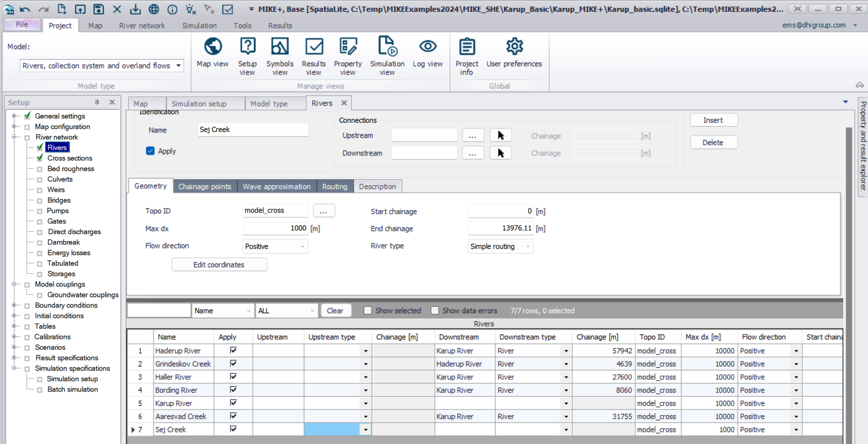
Task: Click the information circle icon
Action: coord(172,9)
